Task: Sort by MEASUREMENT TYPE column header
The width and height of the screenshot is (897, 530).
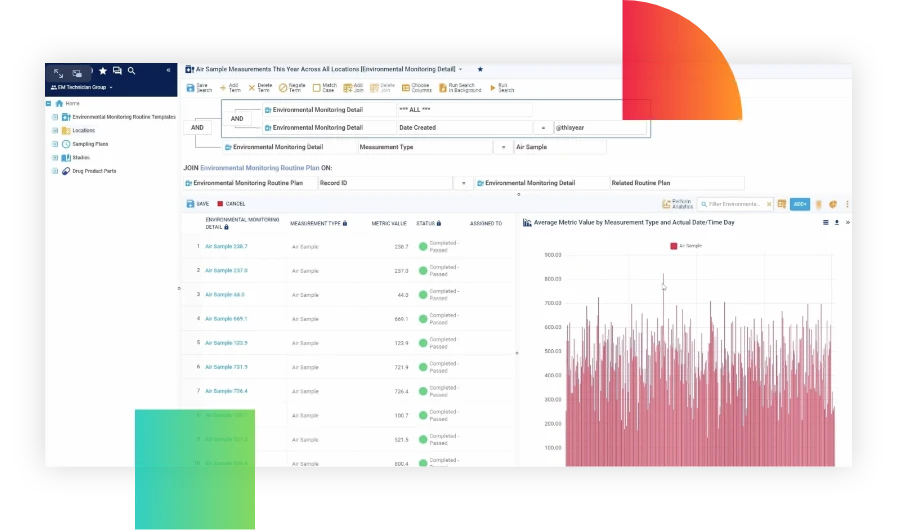Action: (x=319, y=224)
